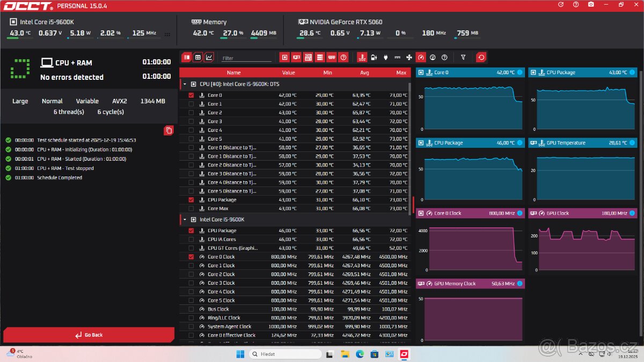Collapse the Intel Core i5-9600K sensor group
Image resolution: width=644 pixels, height=362 pixels.
tap(185, 219)
